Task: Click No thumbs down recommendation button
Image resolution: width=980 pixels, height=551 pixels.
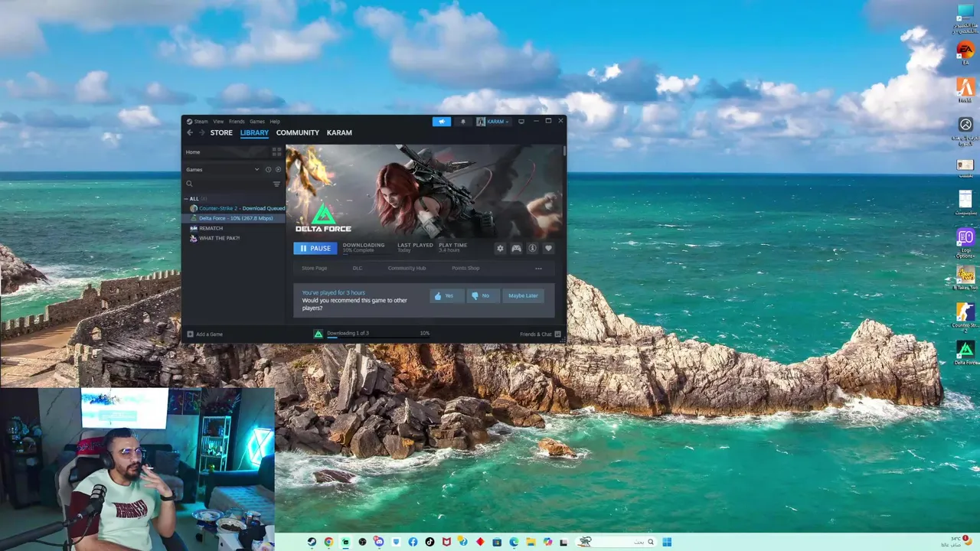Action: (482, 295)
